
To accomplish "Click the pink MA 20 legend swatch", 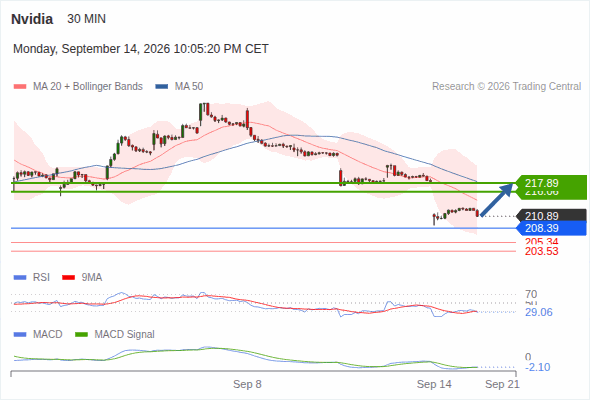I will click(x=20, y=87).
